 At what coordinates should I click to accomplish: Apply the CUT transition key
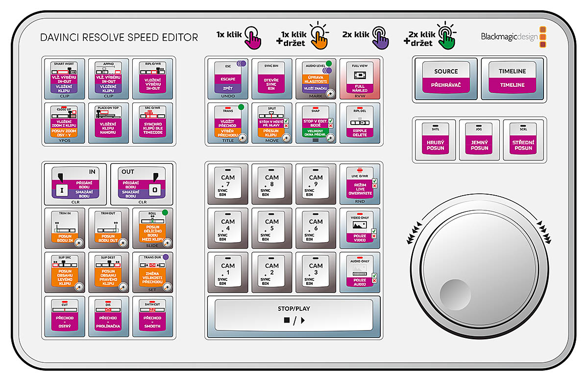point(64,317)
